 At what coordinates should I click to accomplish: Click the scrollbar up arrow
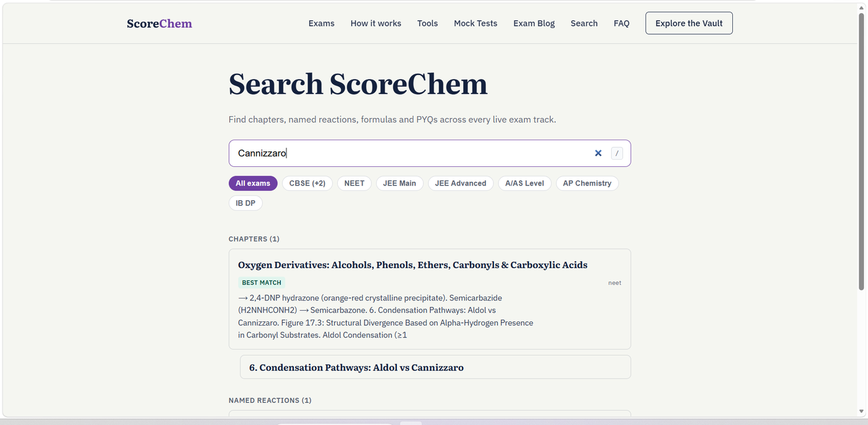tap(862, 7)
